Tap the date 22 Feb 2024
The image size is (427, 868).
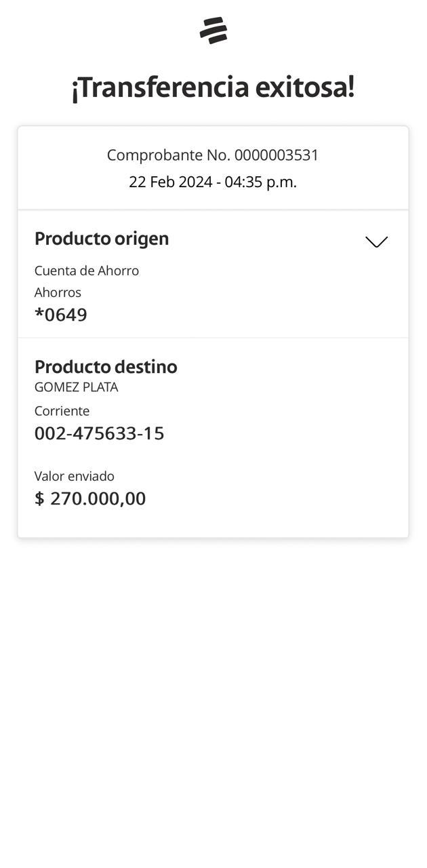point(170,182)
